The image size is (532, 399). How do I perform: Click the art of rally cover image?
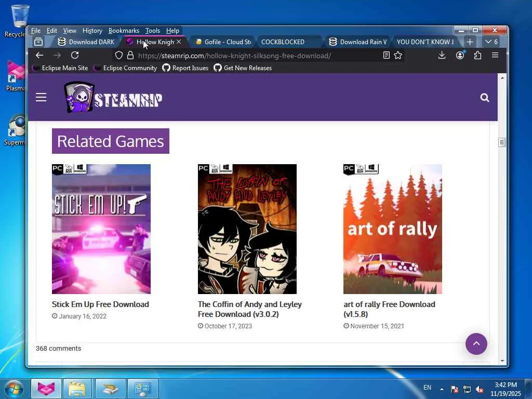(x=393, y=229)
